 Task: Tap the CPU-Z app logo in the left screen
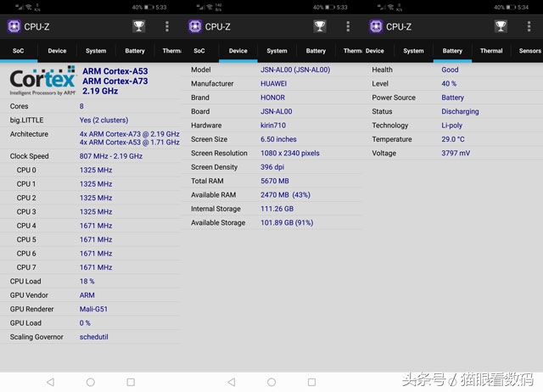(14, 26)
